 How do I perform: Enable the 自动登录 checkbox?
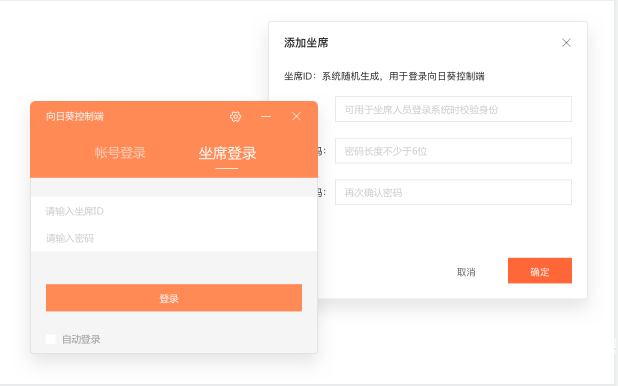click(x=51, y=339)
